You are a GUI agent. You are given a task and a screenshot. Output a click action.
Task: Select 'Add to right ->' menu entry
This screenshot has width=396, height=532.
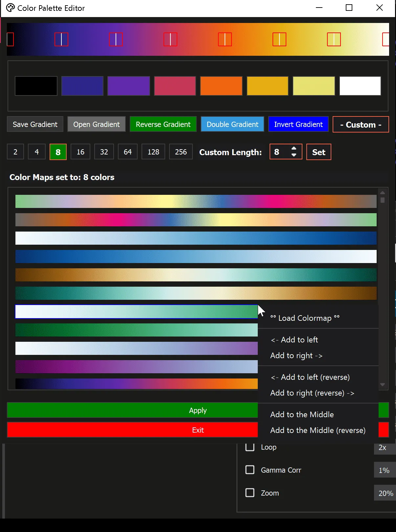296,356
